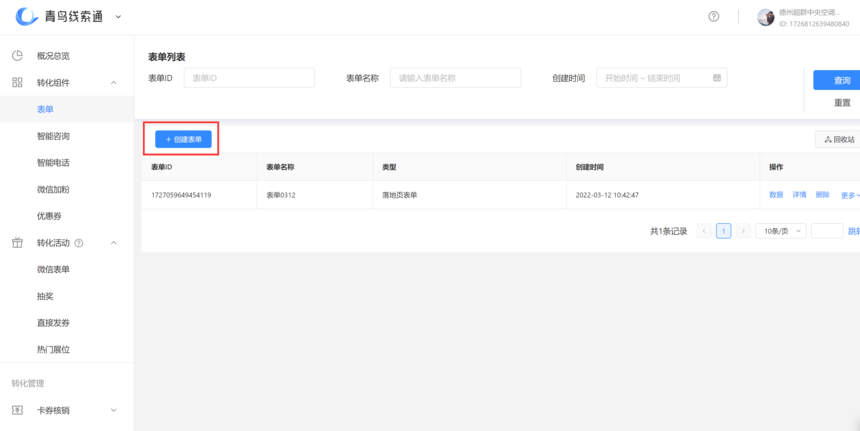Click the help icon beside 转化活动

pos(79,243)
